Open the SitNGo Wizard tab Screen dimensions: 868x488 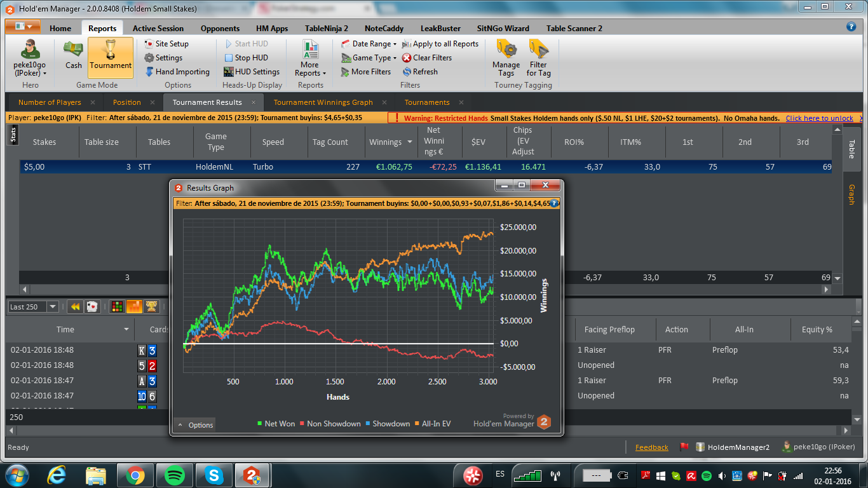(x=503, y=28)
